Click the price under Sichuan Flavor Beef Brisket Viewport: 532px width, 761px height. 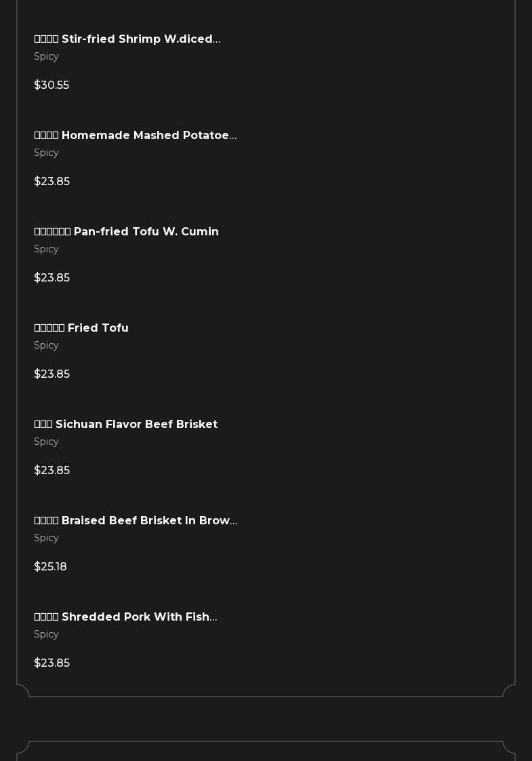(52, 471)
